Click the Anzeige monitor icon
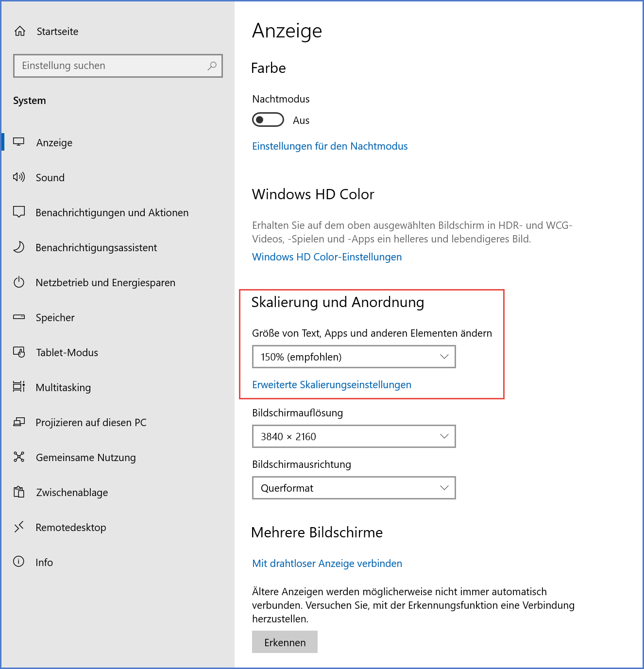Viewport: 644px width, 669px height. point(19,142)
